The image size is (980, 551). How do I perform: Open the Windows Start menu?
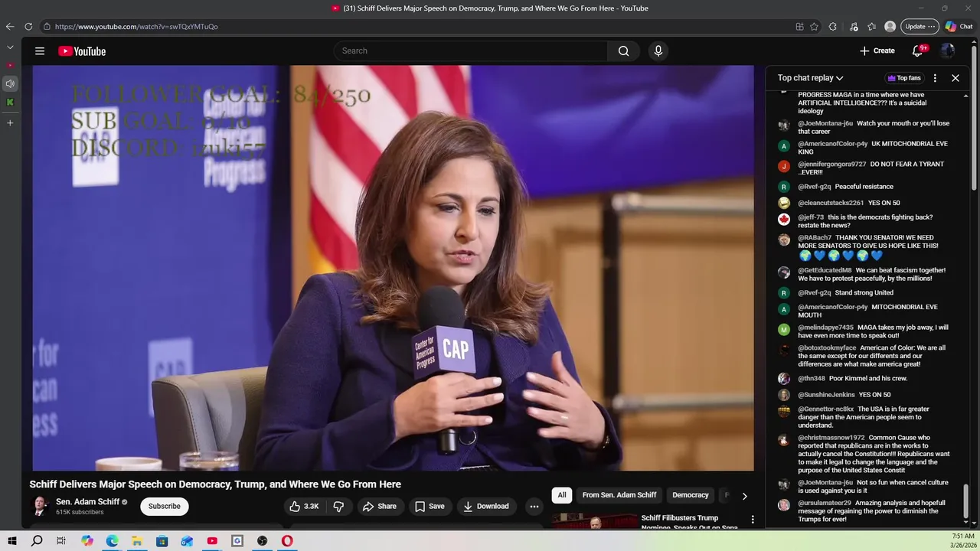coord(12,541)
